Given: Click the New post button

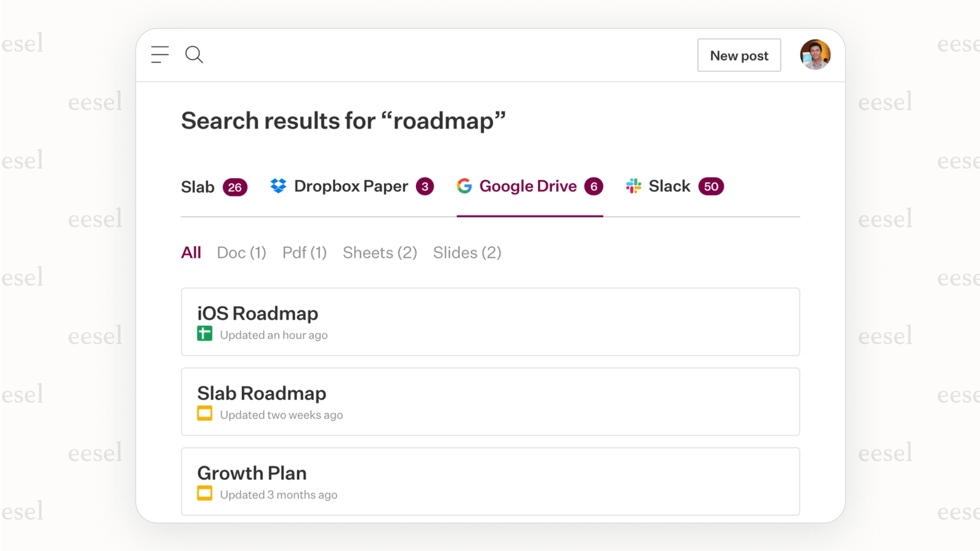Looking at the screenshot, I should pos(738,55).
